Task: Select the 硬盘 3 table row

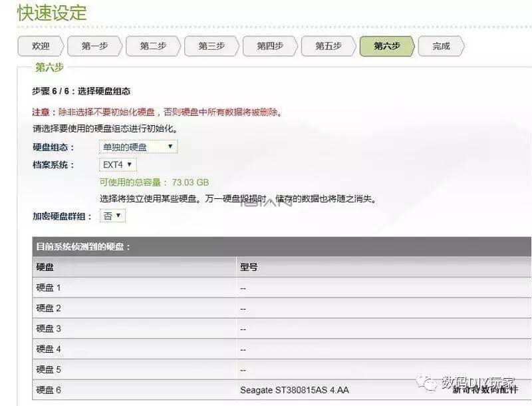Action: pyautogui.click(x=49, y=329)
